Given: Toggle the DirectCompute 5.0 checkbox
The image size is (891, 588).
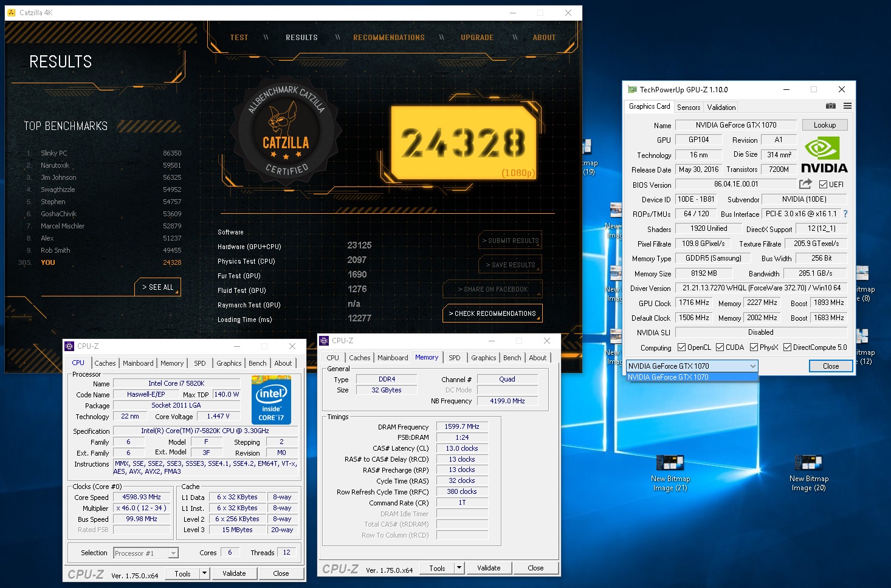Looking at the screenshot, I should coord(787,347).
